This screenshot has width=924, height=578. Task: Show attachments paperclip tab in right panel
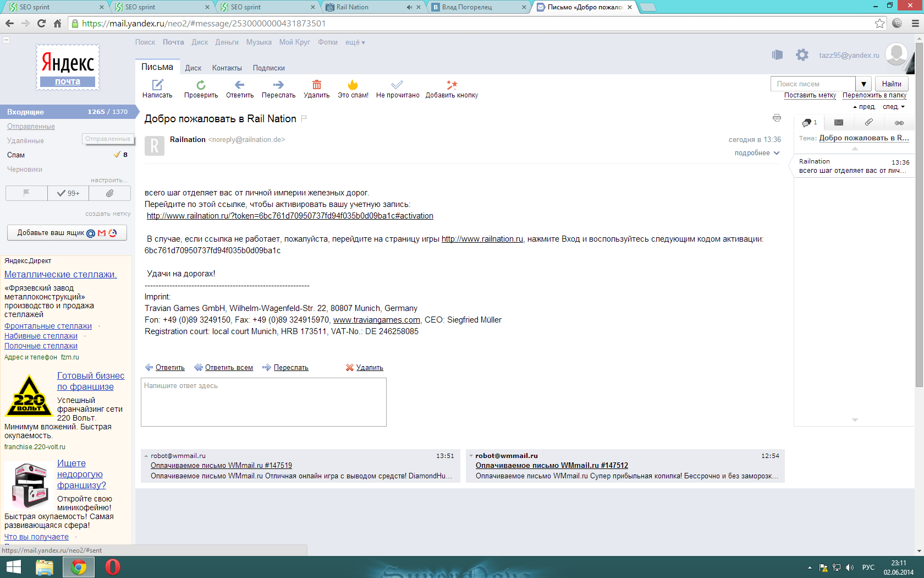[x=869, y=122]
